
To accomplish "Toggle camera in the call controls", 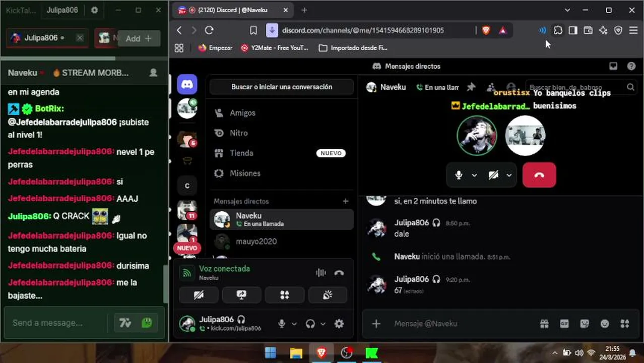I will click(493, 175).
